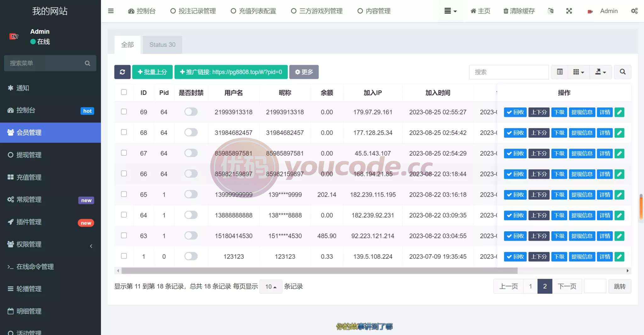Open the settings gears icon at top right
Viewport: 644px width, 335px height.
[x=634, y=11]
